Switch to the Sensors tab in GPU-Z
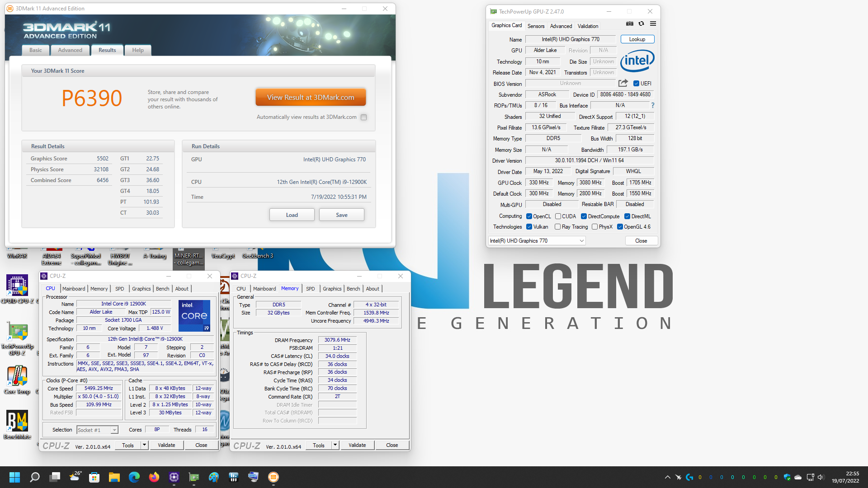This screenshot has width=868, height=488. click(536, 26)
